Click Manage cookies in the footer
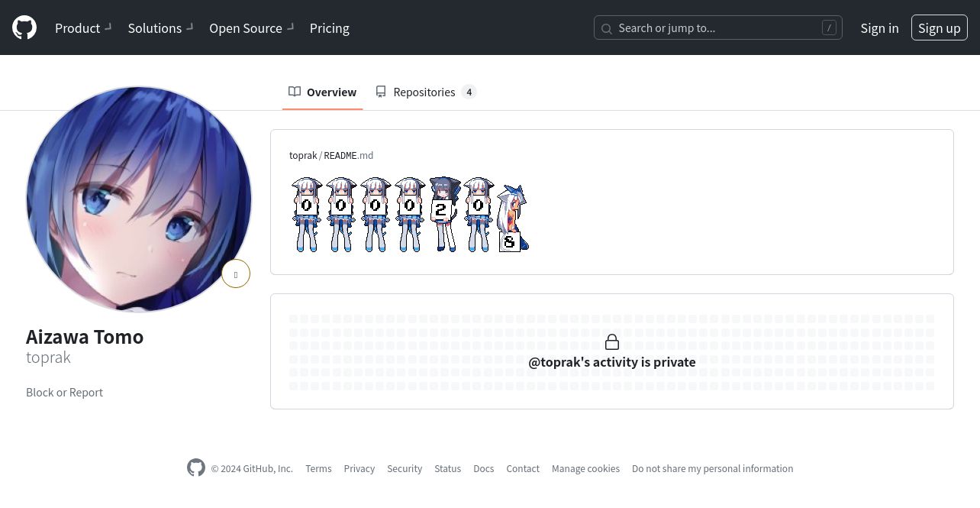980x508 pixels. point(585,468)
